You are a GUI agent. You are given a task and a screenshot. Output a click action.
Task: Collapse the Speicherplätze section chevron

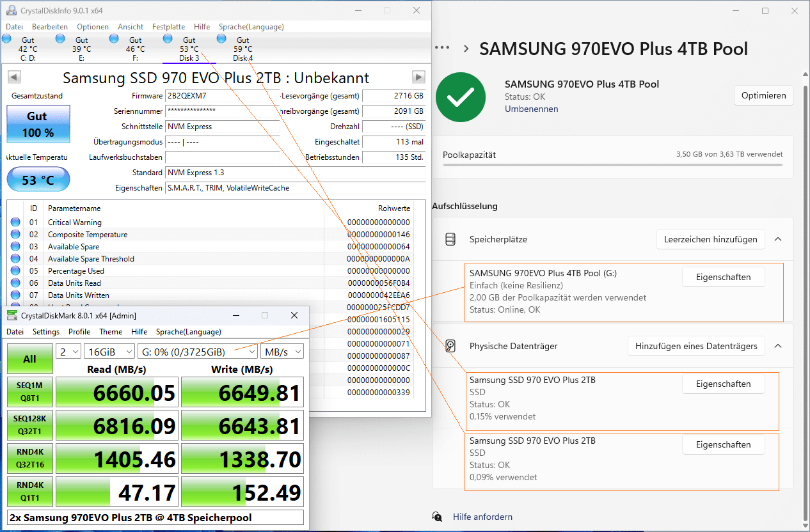tap(778, 239)
